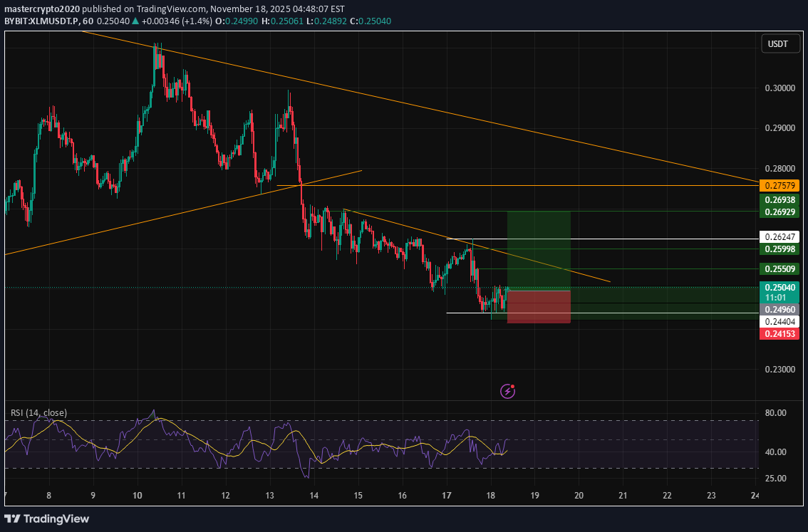This screenshot has width=808, height=532.
Task: Select the gray 0.24960 price label
Action: (x=780, y=310)
